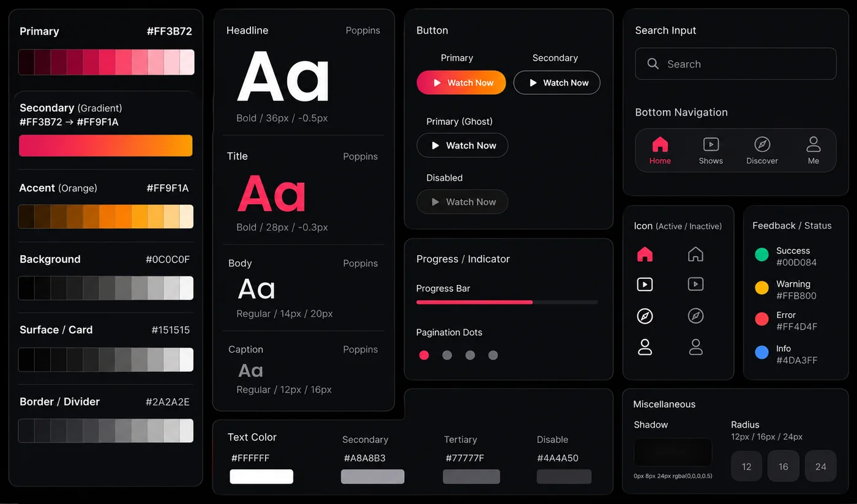
Task: Click the Secondary #A8A8B3 text color swatch
Action: [x=373, y=476]
